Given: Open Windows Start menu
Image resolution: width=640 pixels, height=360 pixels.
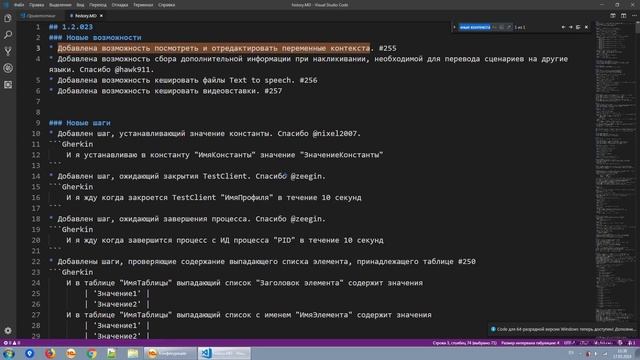Looking at the screenshot, I should 9,353.
